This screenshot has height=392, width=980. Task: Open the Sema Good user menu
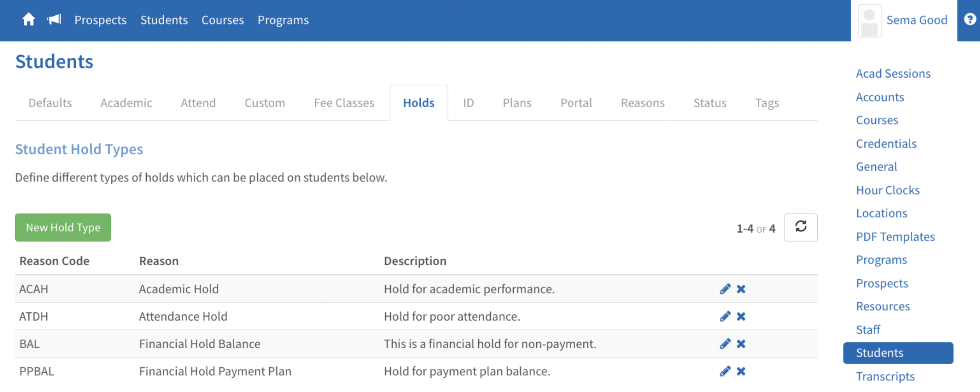point(917,20)
